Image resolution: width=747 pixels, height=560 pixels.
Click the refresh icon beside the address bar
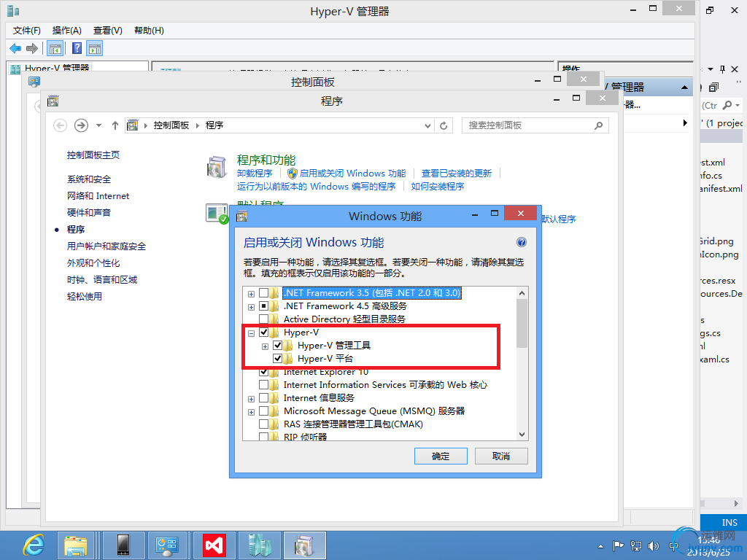click(x=444, y=125)
